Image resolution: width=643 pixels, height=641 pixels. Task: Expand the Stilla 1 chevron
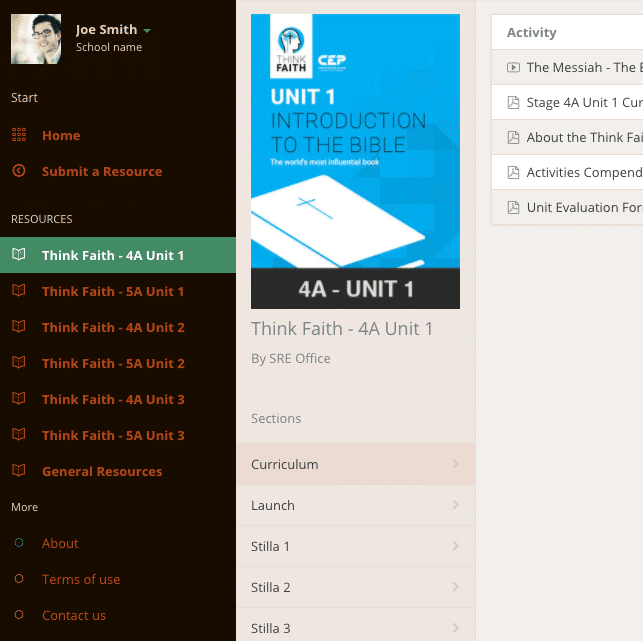(456, 546)
